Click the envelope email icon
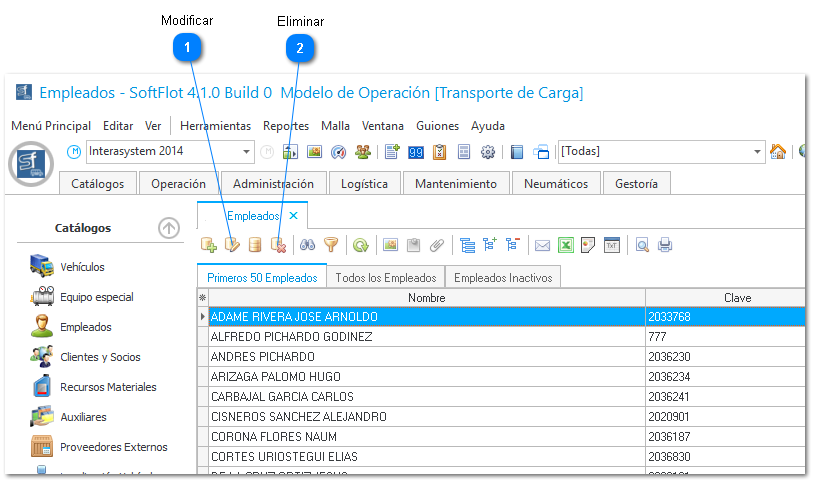814x483 pixels. [542, 244]
